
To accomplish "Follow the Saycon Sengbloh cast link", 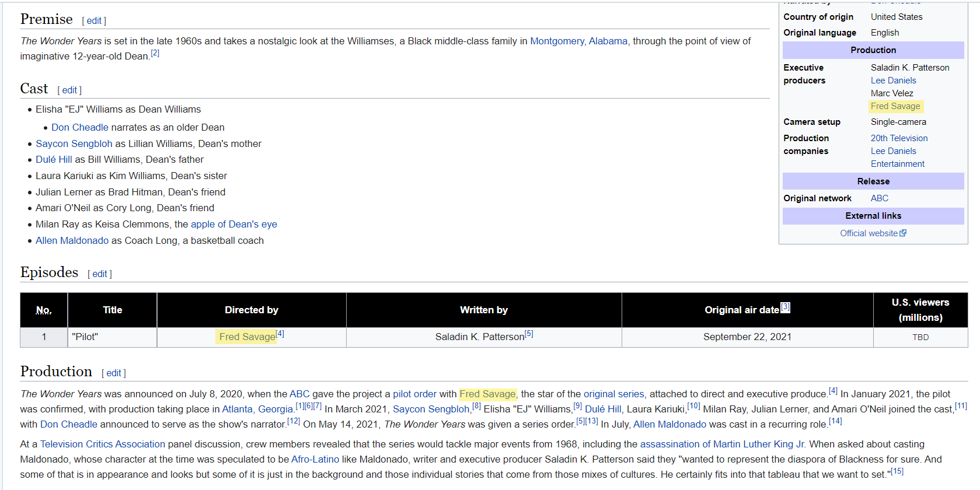I will point(74,143).
